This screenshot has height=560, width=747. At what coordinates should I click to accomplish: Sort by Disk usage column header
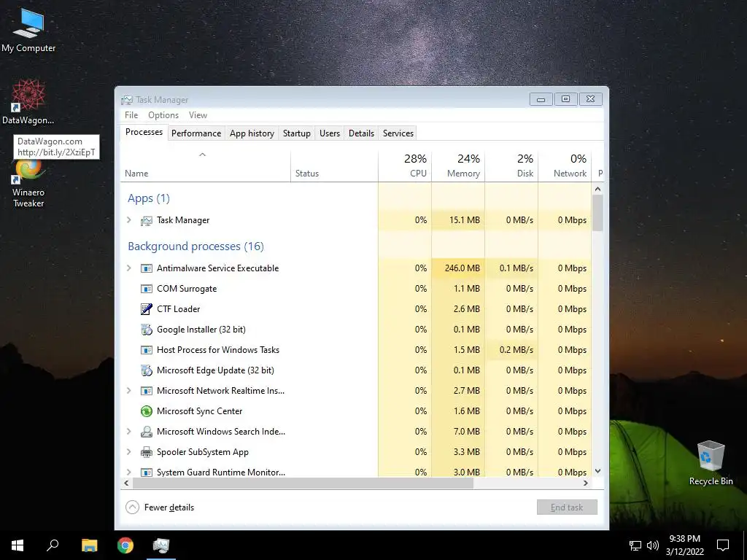pos(511,166)
